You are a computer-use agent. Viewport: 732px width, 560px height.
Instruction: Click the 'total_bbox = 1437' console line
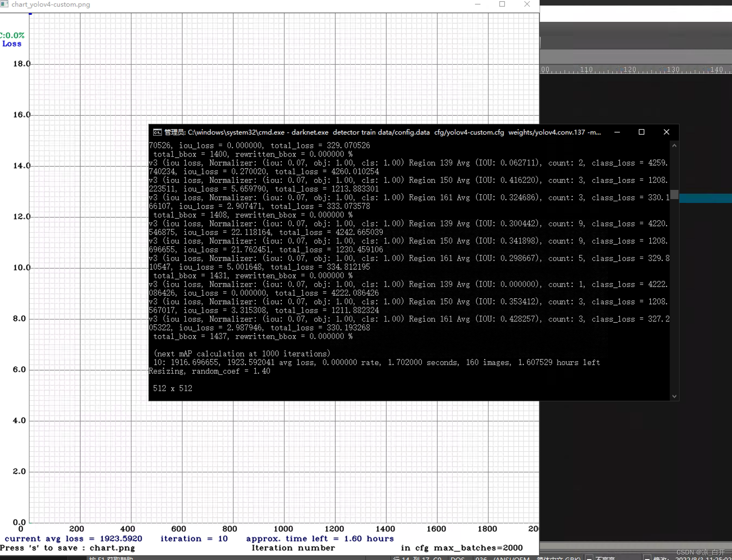pyautogui.click(x=253, y=337)
